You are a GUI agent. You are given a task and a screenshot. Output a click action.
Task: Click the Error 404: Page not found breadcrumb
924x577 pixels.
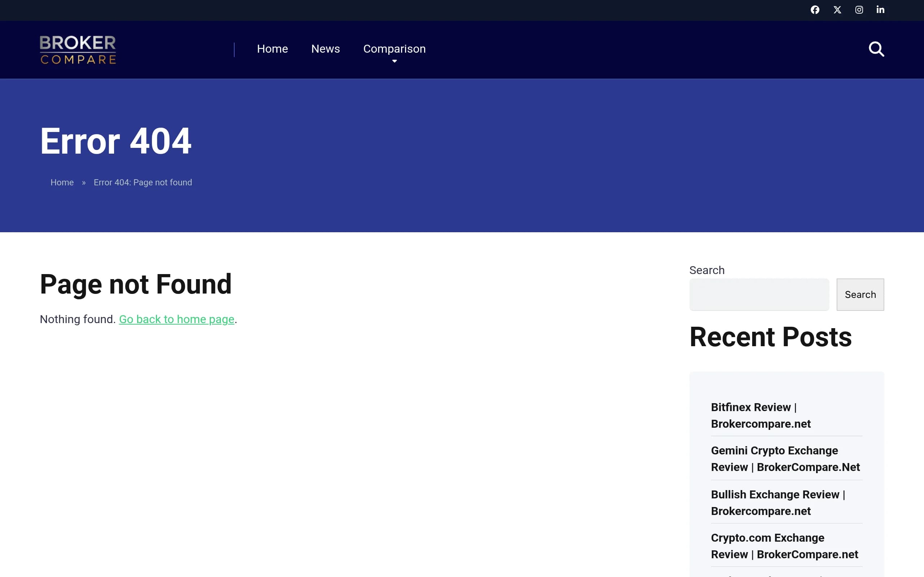[143, 182]
